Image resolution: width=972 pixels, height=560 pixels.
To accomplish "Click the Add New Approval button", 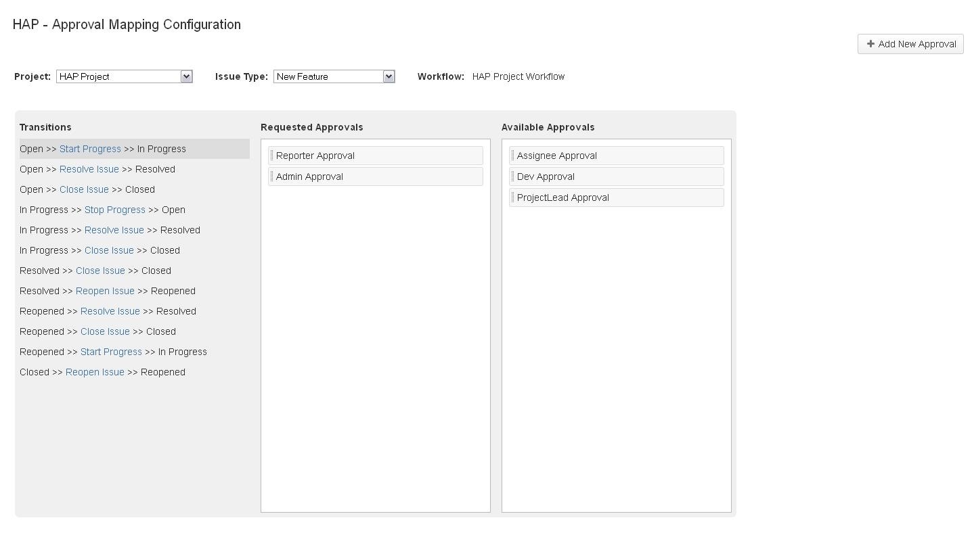I will 910,44.
